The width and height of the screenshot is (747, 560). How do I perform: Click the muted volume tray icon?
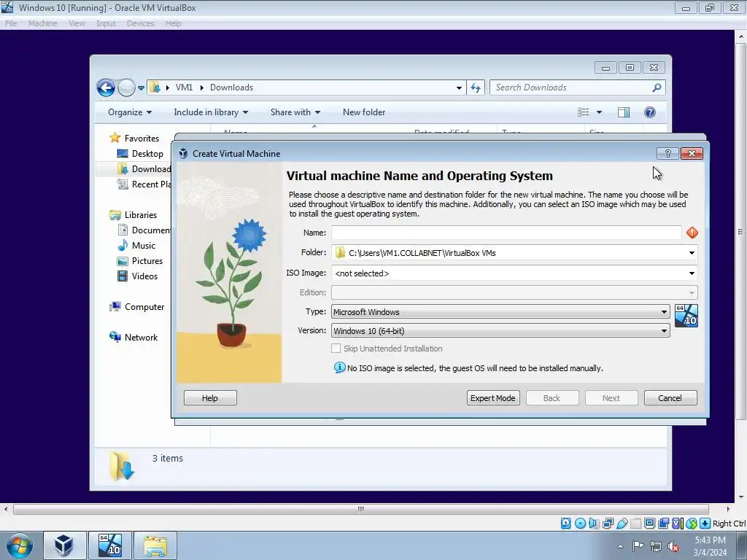(673, 546)
